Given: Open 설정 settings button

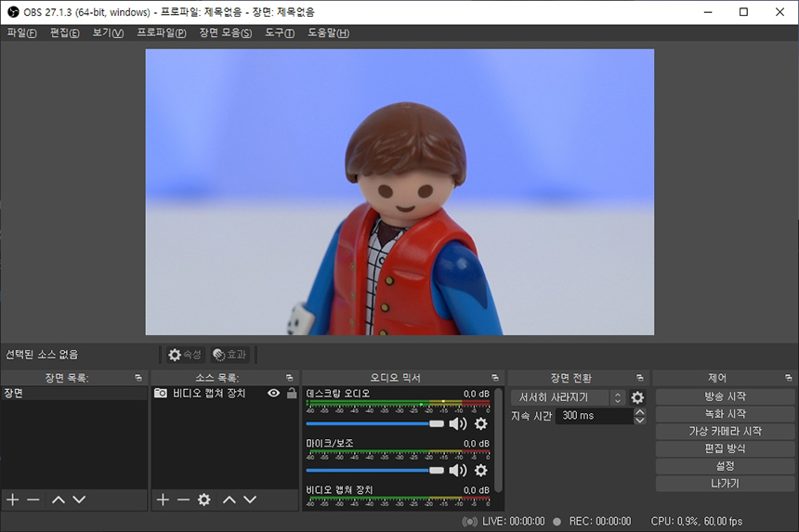Looking at the screenshot, I should point(725,466).
